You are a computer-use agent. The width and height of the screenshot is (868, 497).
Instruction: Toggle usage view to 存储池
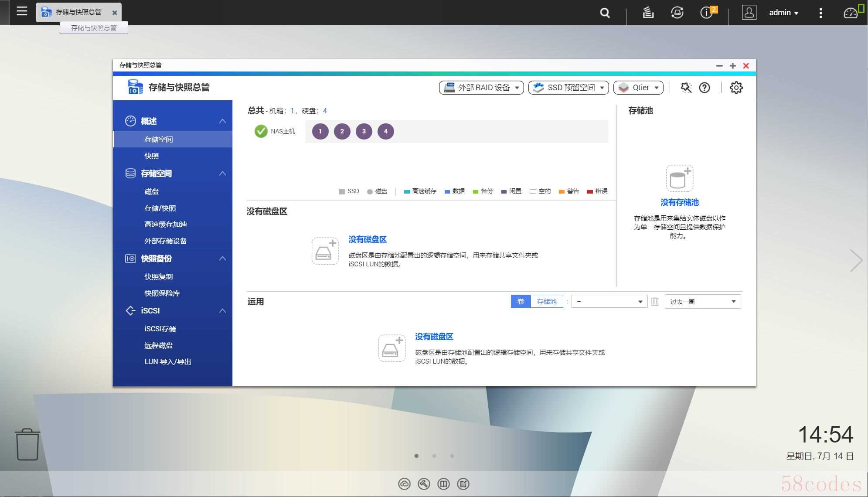(547, 301)
